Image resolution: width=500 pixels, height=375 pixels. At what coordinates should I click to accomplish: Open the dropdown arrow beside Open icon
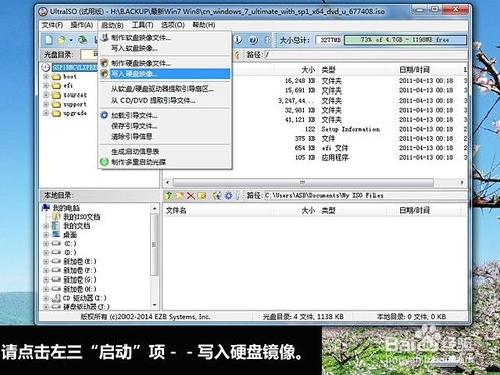coord(71,40)
